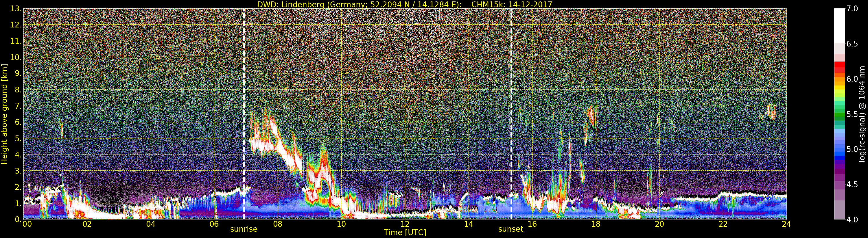
Task: Click the '02' time axis tick label
Action: point(87,224)
